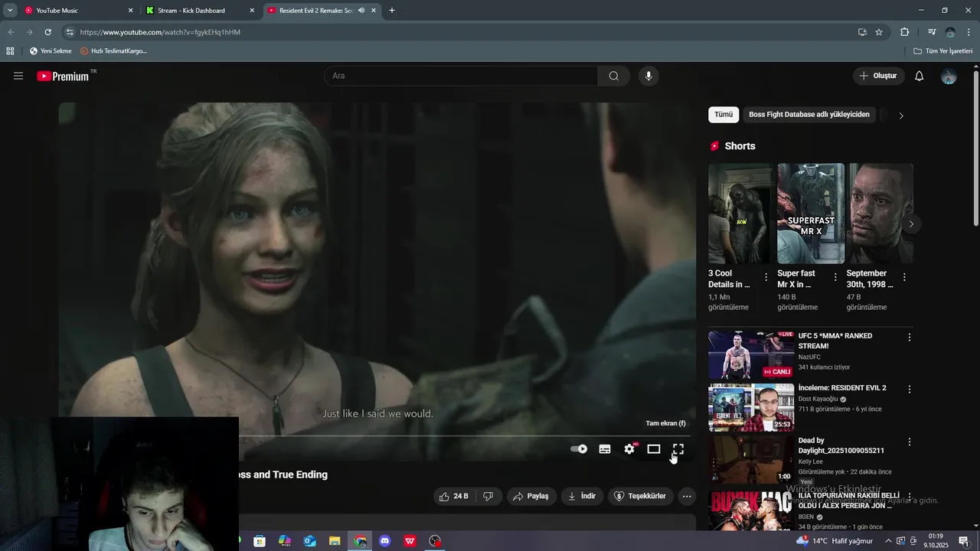Viewport: 980px width, 551px height.
Task: Open UFC 5 ranked stream thumbnail
Action: [x=751, y=355]
